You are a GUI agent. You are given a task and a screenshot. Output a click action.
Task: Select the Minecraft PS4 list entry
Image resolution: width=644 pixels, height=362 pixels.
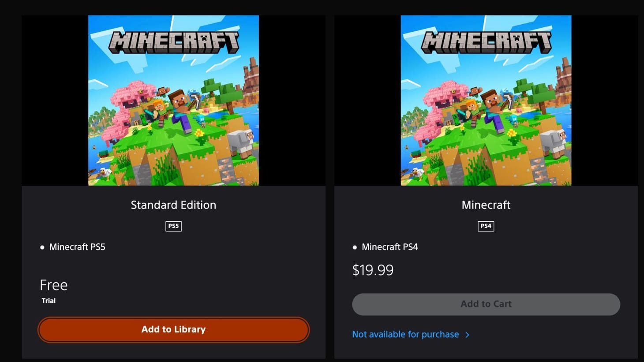tap(390, 247)
